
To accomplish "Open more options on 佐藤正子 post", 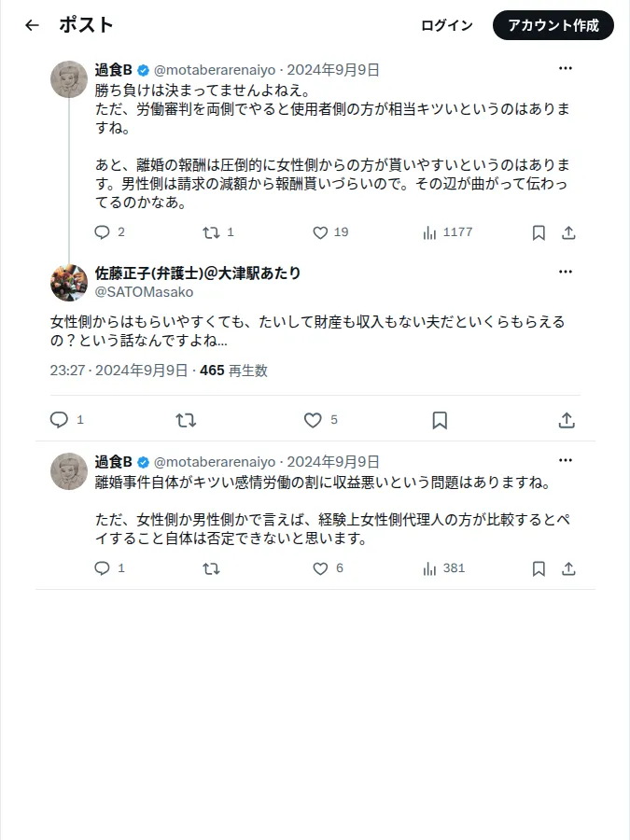I will [x=566, y=272].
